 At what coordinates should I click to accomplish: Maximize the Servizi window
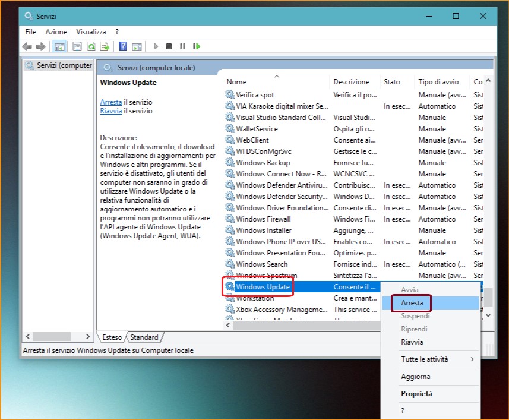[x=456, y=16]
